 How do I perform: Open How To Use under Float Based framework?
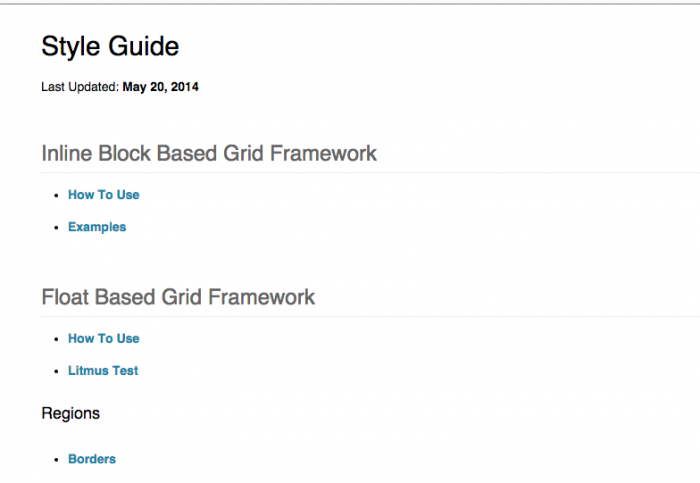pos(103,339)
